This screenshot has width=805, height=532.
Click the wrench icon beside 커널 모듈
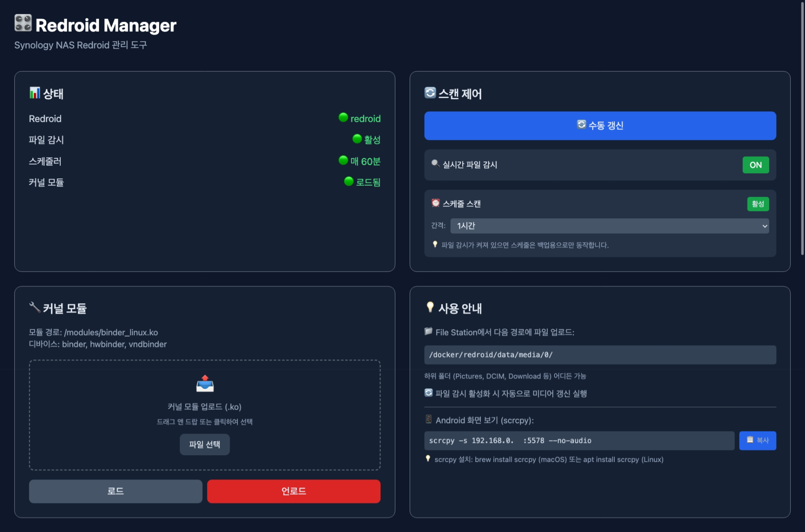pyautogui.click(x=35, y=307)
